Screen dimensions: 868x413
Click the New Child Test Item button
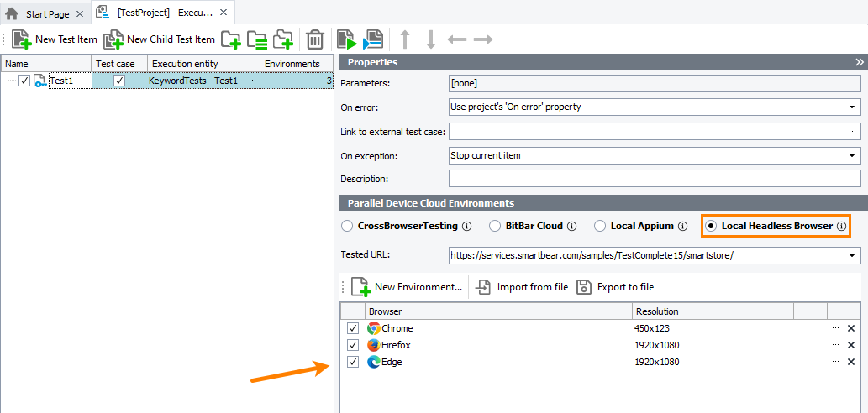tap(159, 39)
